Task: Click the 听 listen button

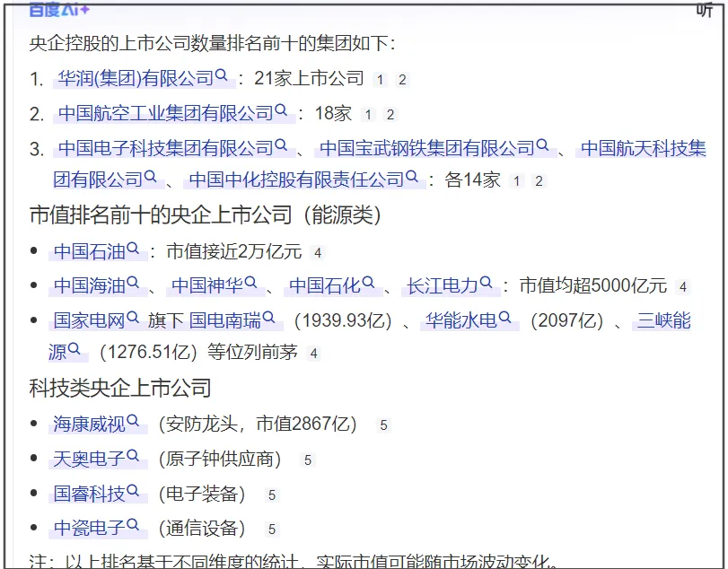Action: [705, 9]
